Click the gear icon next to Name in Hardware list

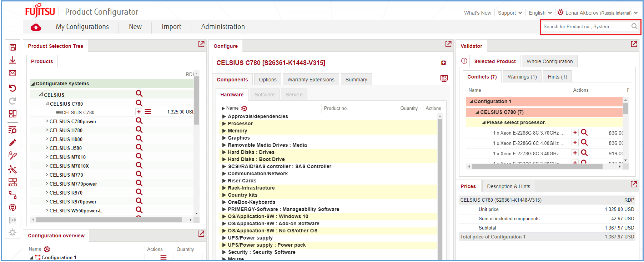244,109
